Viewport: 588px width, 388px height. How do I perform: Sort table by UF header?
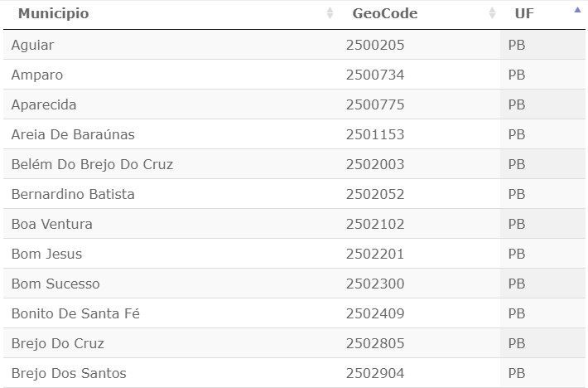(x=524, y=13)
